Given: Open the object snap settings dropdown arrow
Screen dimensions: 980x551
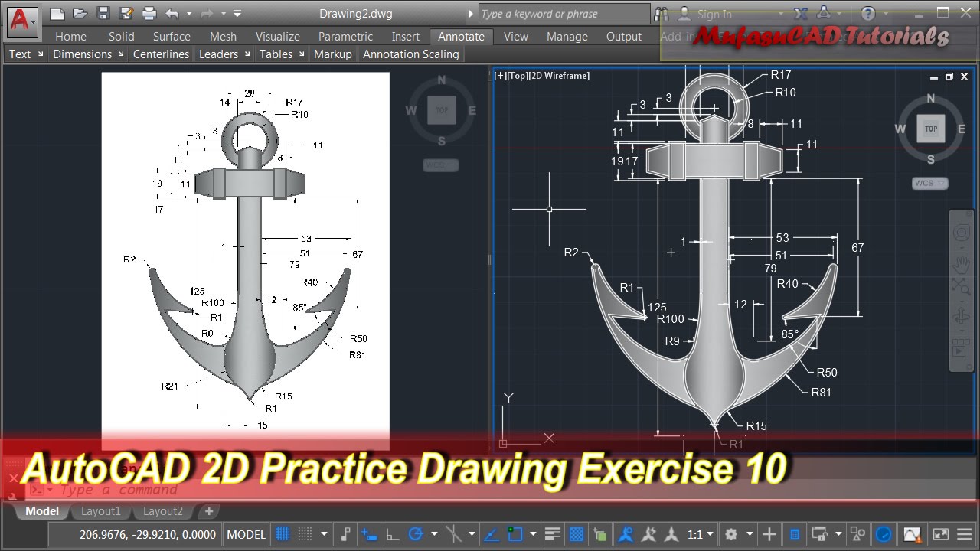Looking at the screenshot, I should point(533,533).
